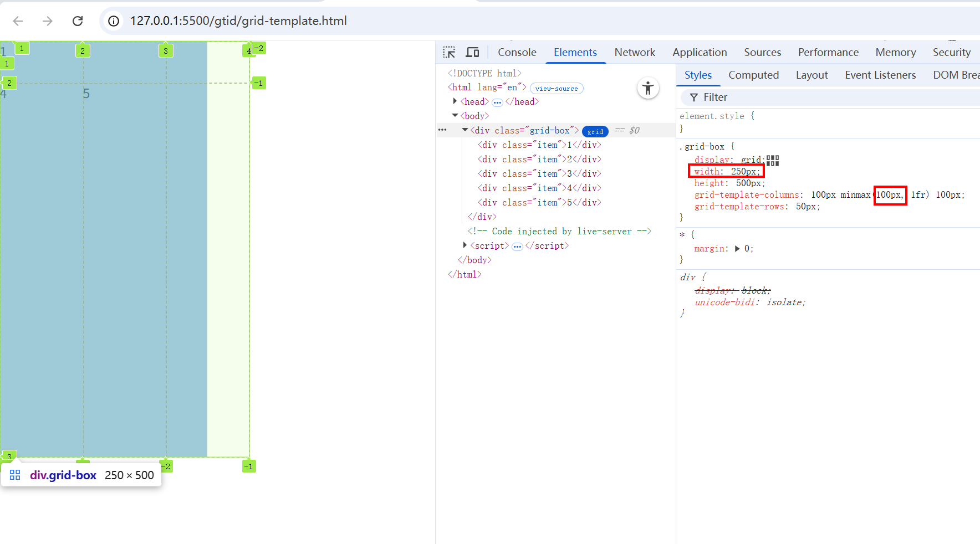The height and width of the screenshot is (544, 980).
Task: Click the struck-through display block declaration
Action: click(733, 291)
